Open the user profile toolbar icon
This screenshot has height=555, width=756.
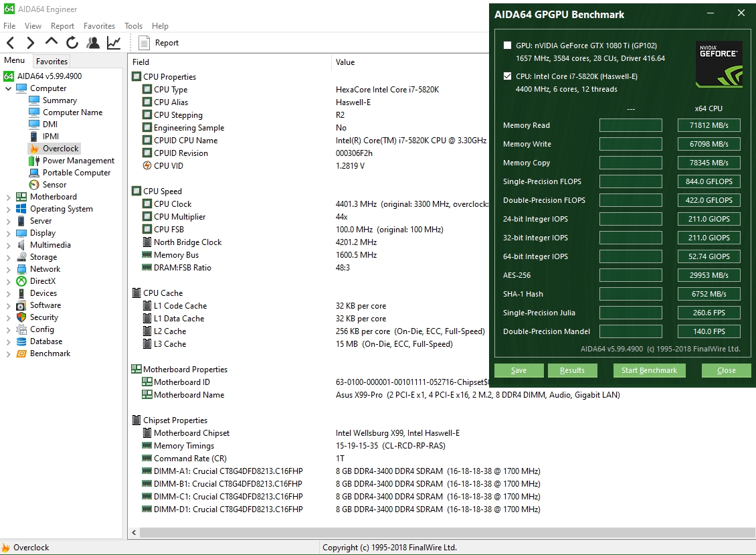coord(93,43)
